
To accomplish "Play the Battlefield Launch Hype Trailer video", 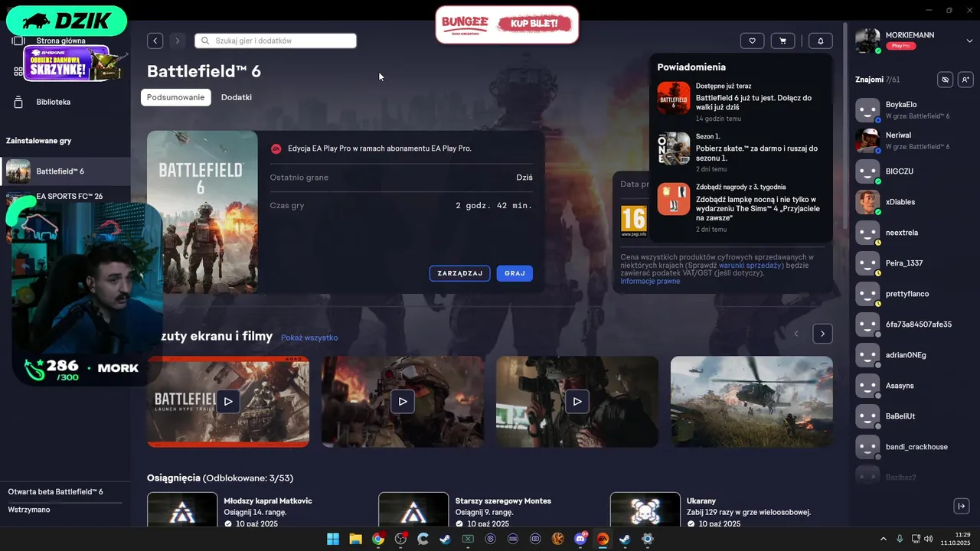I will click(228, 401).
